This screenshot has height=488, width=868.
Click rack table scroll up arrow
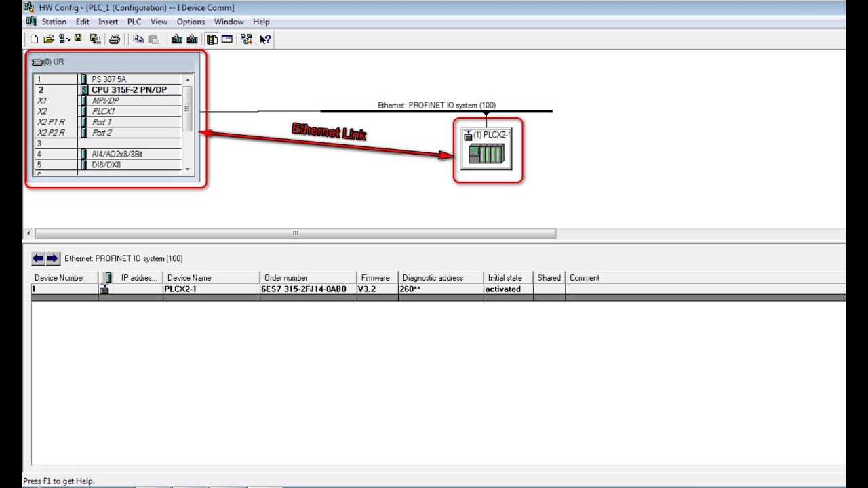coord(188,79)
